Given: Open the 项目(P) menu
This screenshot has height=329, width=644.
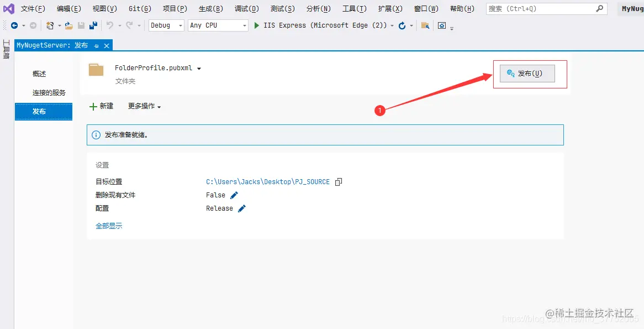Looking at the screenshot, I should point(175,9).
